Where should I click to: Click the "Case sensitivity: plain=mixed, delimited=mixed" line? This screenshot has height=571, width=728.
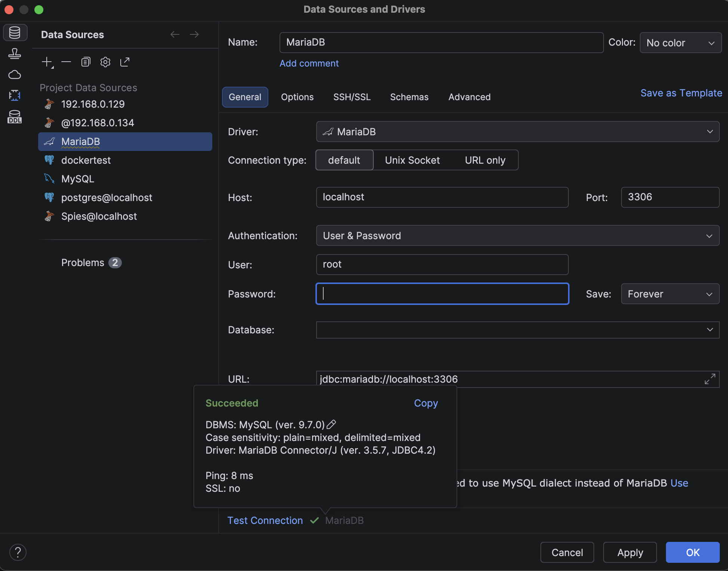(x=313, y=438)
